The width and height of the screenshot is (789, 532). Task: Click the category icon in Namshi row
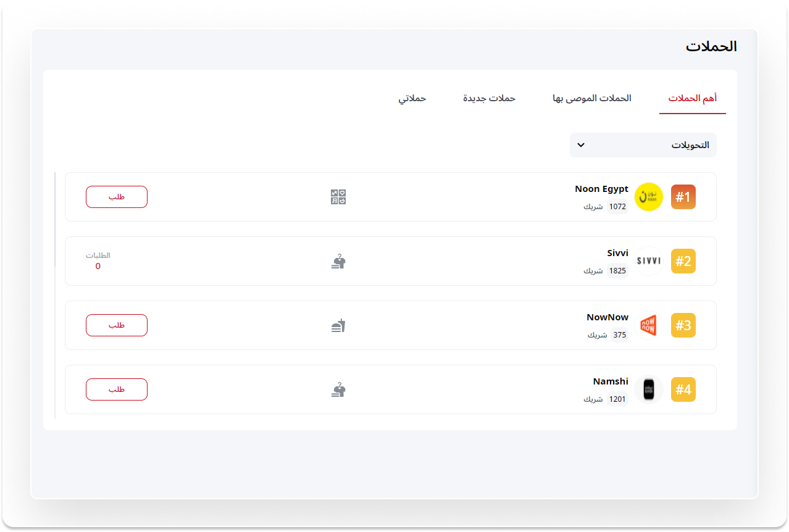point(338,389)
